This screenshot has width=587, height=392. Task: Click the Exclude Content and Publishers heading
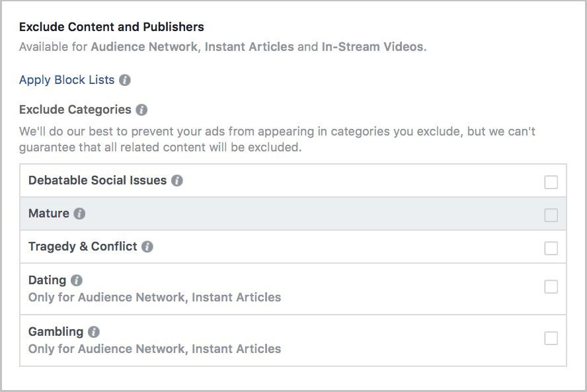coord(111,27)
